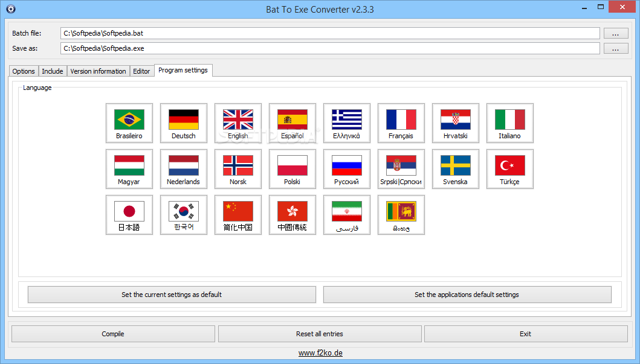Image resolution: width=640 pixels, height=364 pixels.
Task: Pick the Türkçe language flag
Action: pos(510,169)
